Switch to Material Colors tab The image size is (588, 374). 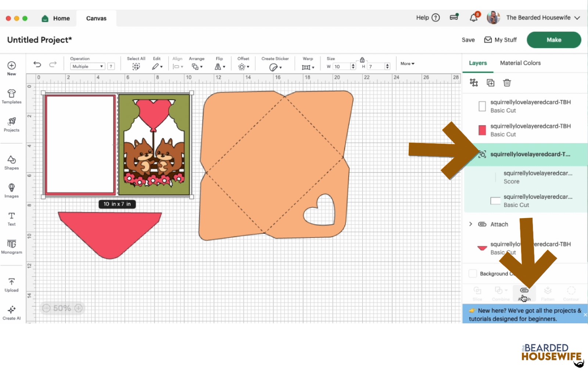point(520,63)
